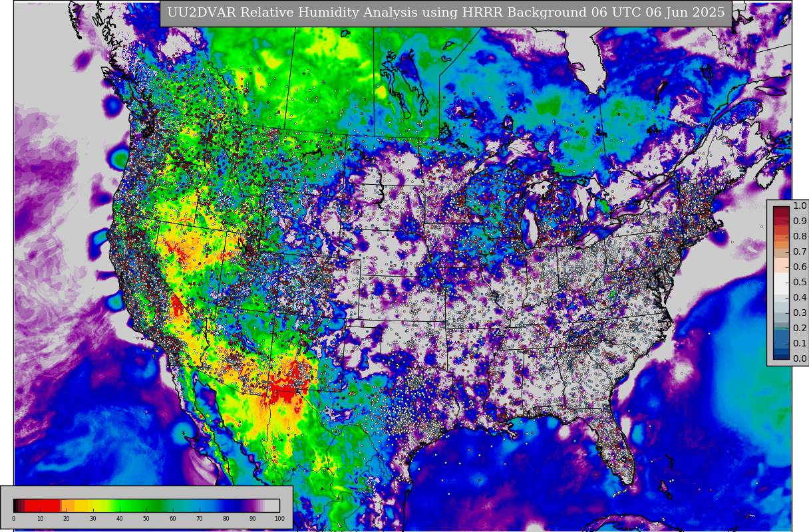Click the 40 tick label on the humidity colorbar
Viewport: 809px width, 532px height.
[x=120, y=519]
